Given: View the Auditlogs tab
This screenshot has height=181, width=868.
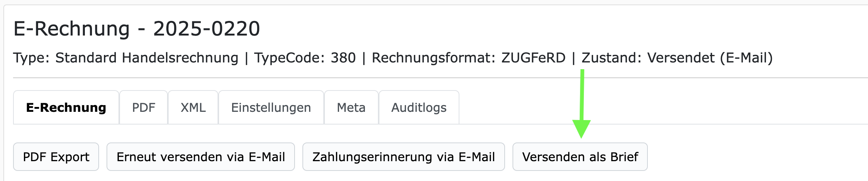Looking at the screenshot, I should pyautogui.click(x=419, y=108).
